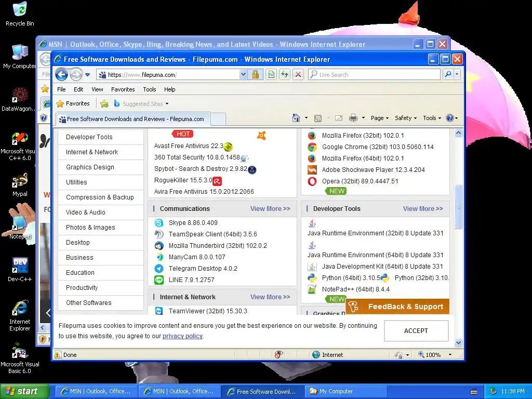Open the Photos & Images category
This screenshot has height=399, width=532.
click(101, 228)
